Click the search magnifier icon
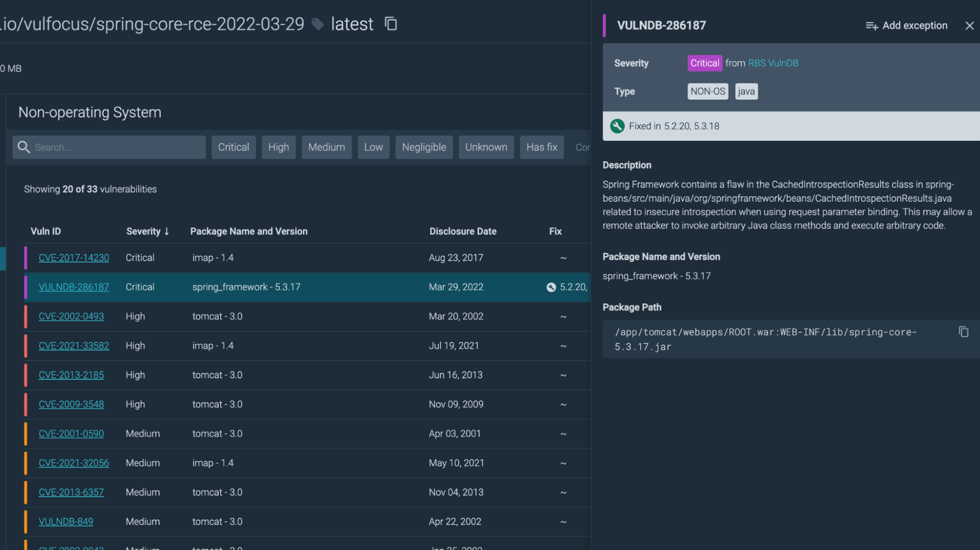Screen dimensions: 980x550 pos(24,147)
